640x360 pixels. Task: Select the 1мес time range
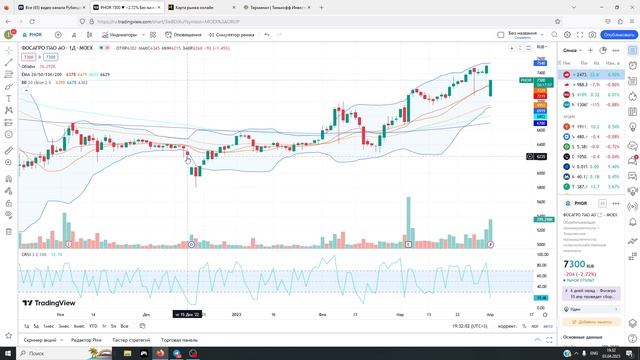pyautogui.click(x=49, y=326)
